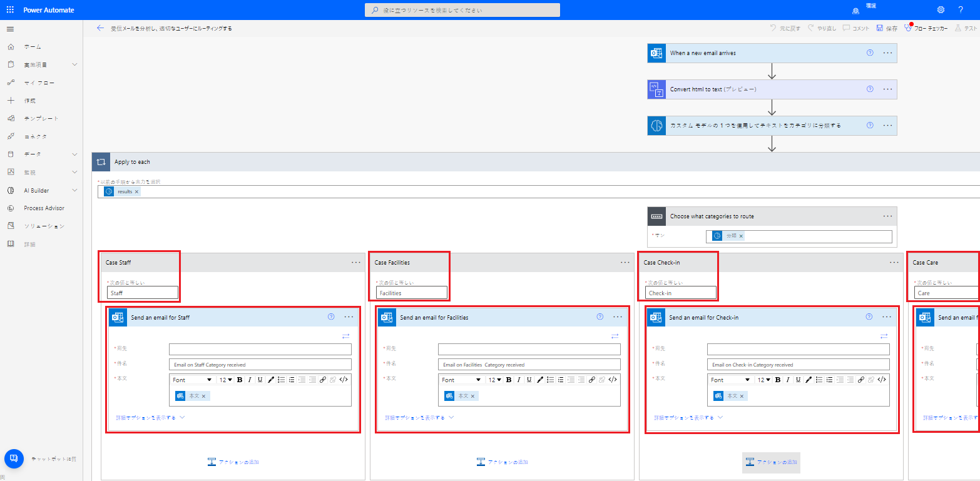
Task: Click the back arrow beside the flow title
Action: (100, 28)
